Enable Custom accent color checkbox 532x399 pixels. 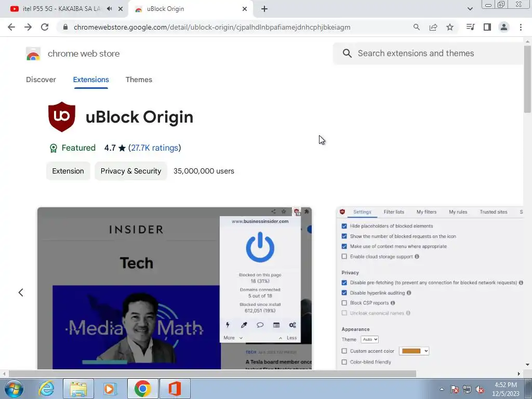pyautogui.click(x=344, y=351)
